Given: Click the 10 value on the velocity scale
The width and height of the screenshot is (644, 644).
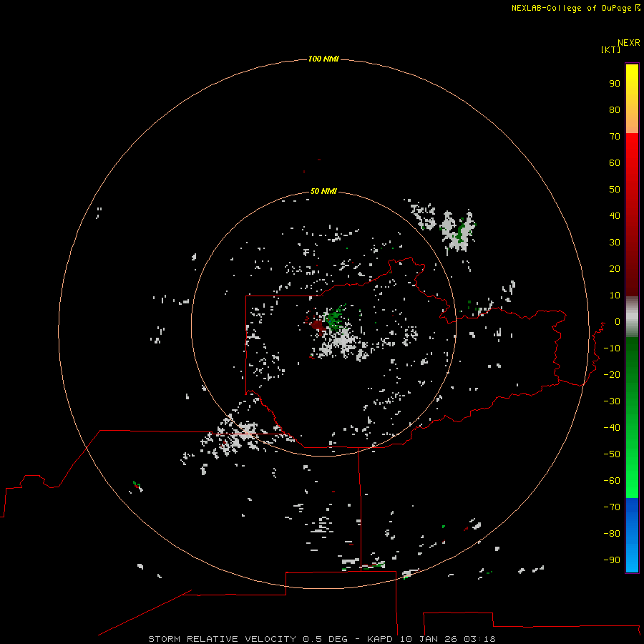Looking at the screenshot, I should point(615,296).
